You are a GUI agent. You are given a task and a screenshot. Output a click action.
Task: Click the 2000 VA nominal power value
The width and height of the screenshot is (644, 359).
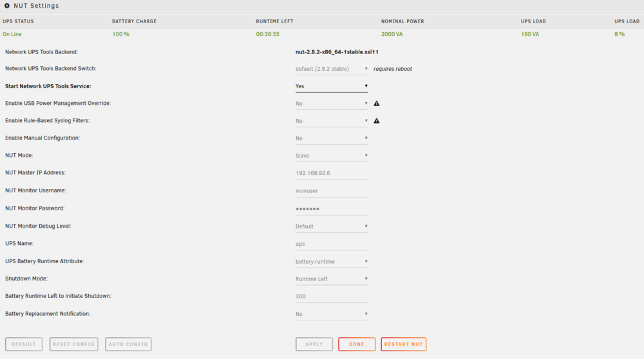click(392, 34)
